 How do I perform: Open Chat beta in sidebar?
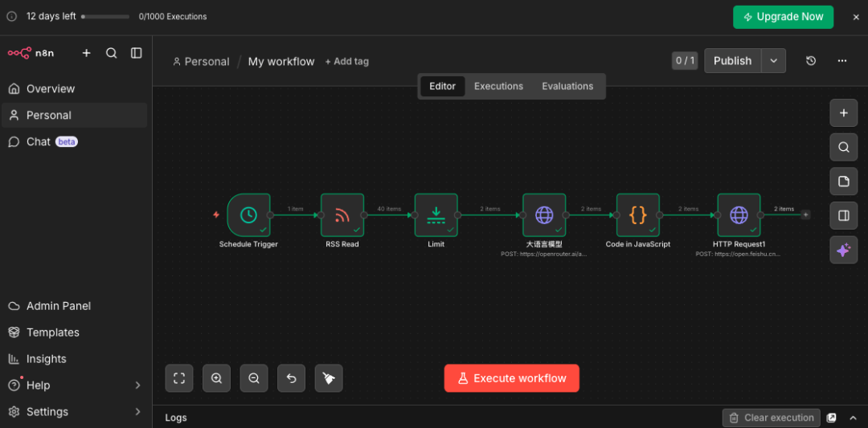[74, 141]
